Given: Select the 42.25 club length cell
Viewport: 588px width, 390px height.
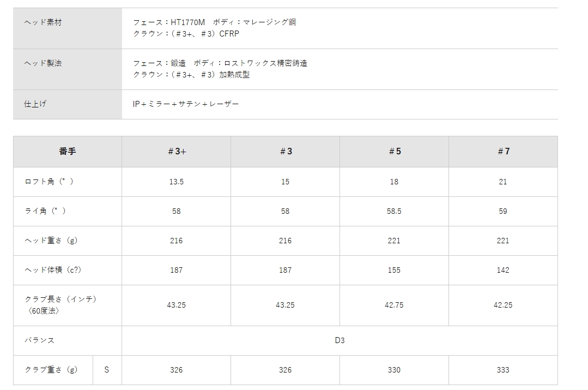Looking at the screenshot, I should coord(503,305).
